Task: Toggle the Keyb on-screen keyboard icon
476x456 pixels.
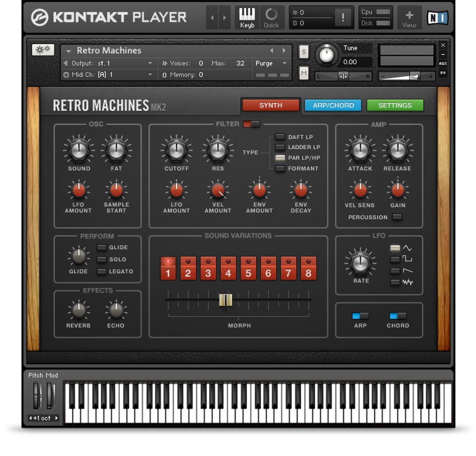Action: point(247,18)
